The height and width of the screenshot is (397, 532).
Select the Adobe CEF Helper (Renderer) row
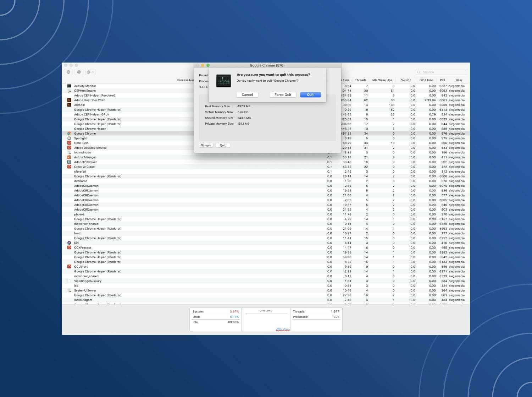266,96
